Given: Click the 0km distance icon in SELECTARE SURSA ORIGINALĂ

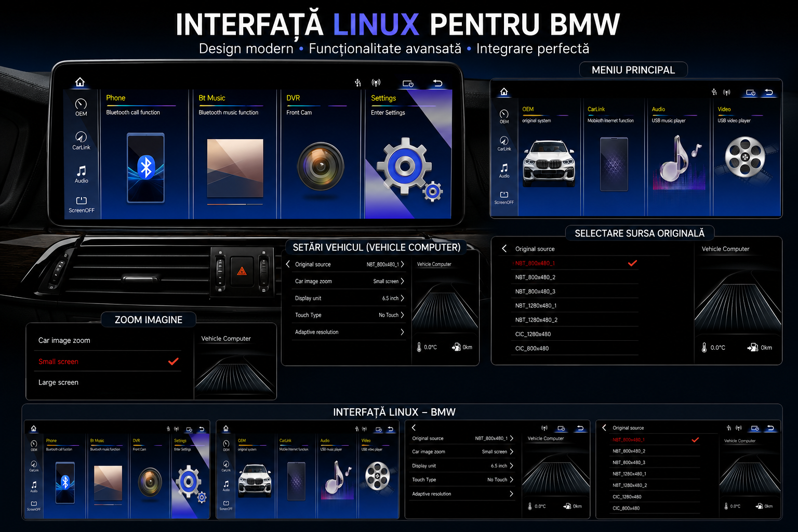Looking at the screenshot, I should tap(753, 348).
